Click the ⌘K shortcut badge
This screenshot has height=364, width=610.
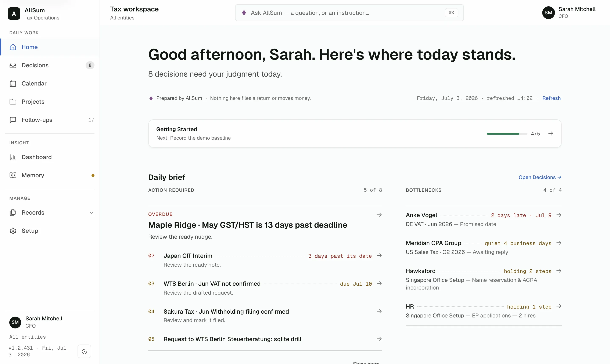click(451, 13)
